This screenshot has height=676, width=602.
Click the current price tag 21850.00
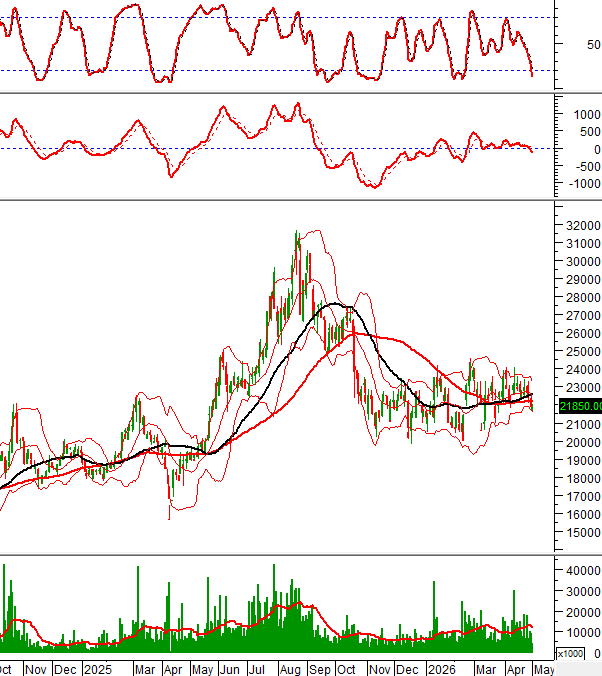(580, 406)
